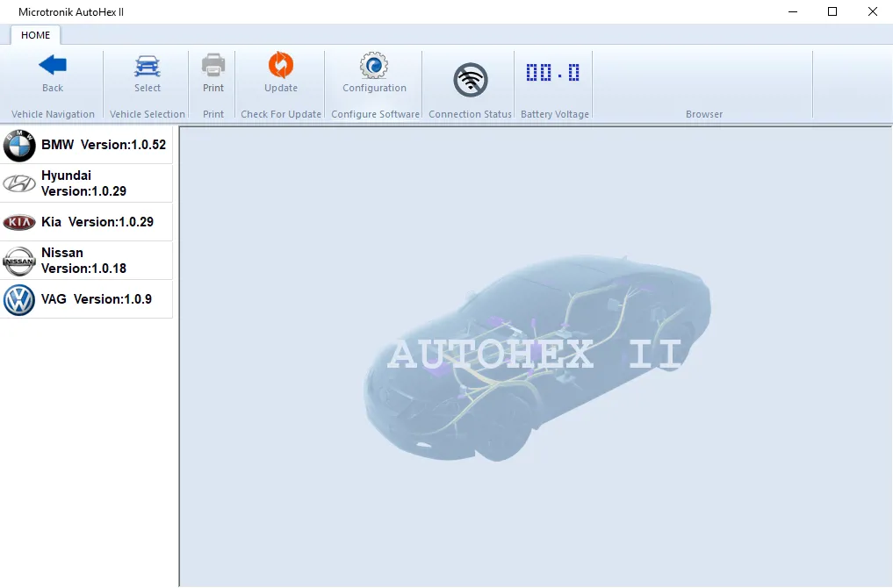Image resolution: width=893 pixels, height=588 pixels.
Task: Select the BMW logo icon
Action: (x=19, y=146)
